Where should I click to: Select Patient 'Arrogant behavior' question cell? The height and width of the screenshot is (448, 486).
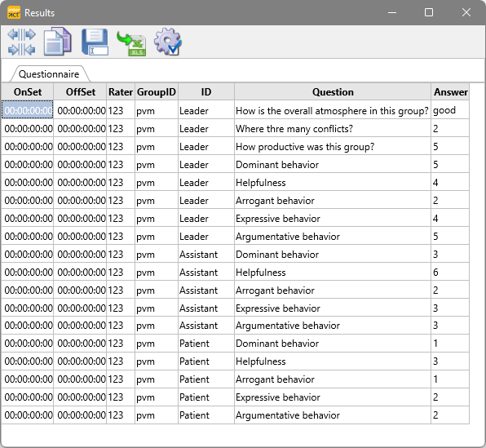333,379
